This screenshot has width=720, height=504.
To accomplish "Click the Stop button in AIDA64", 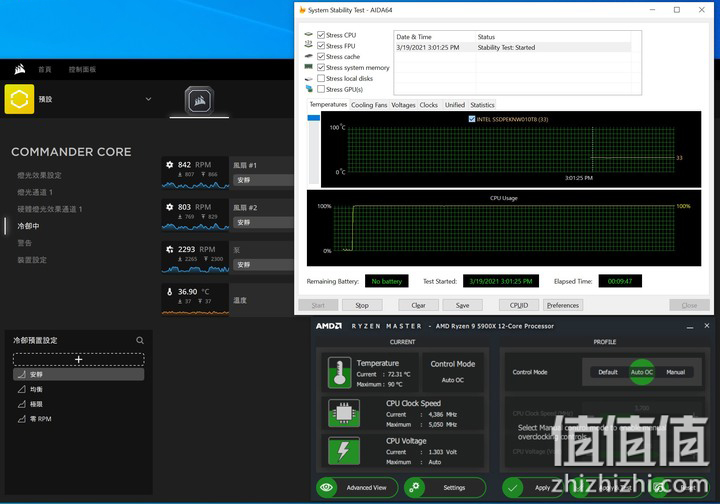I will (x=362, y=305).
